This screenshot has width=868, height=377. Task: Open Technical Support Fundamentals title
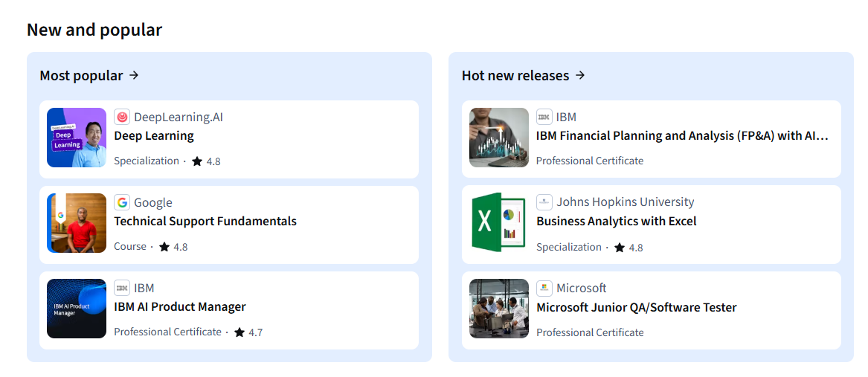pyautogui.click(x=205, y=222)
